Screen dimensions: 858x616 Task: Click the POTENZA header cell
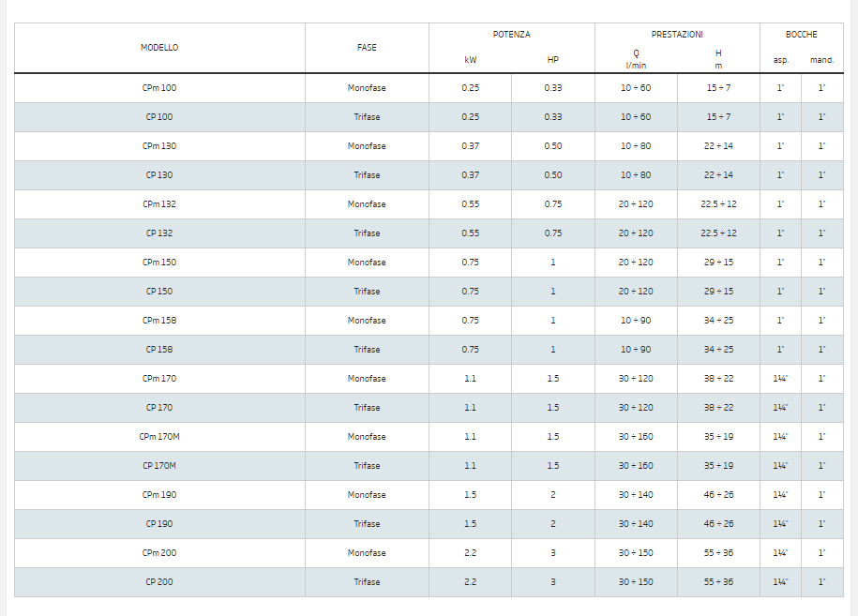512,35
